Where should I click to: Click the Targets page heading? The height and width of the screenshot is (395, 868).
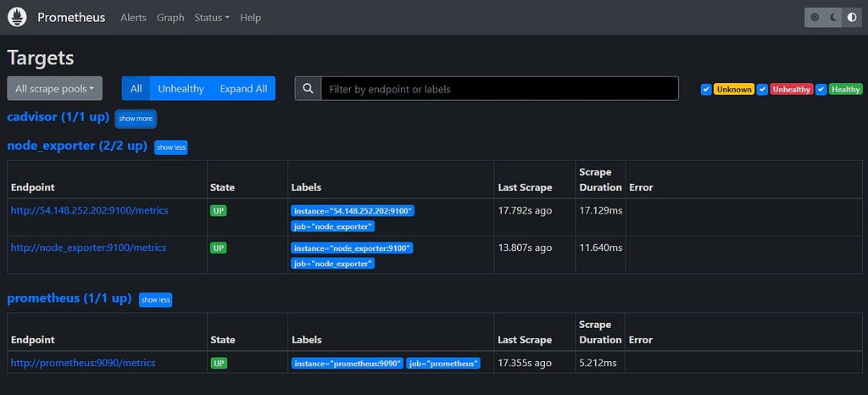(x=41, y=58)
